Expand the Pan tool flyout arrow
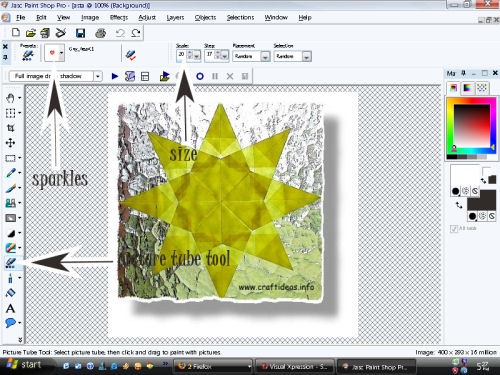The width and height of the screenshot is (500, 375). [x=19, y=98]
